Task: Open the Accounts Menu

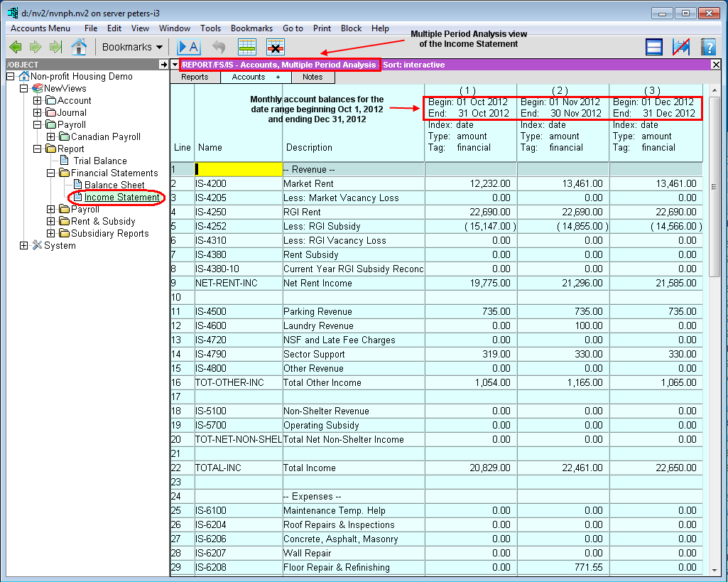Action: [x=40, y=28]
